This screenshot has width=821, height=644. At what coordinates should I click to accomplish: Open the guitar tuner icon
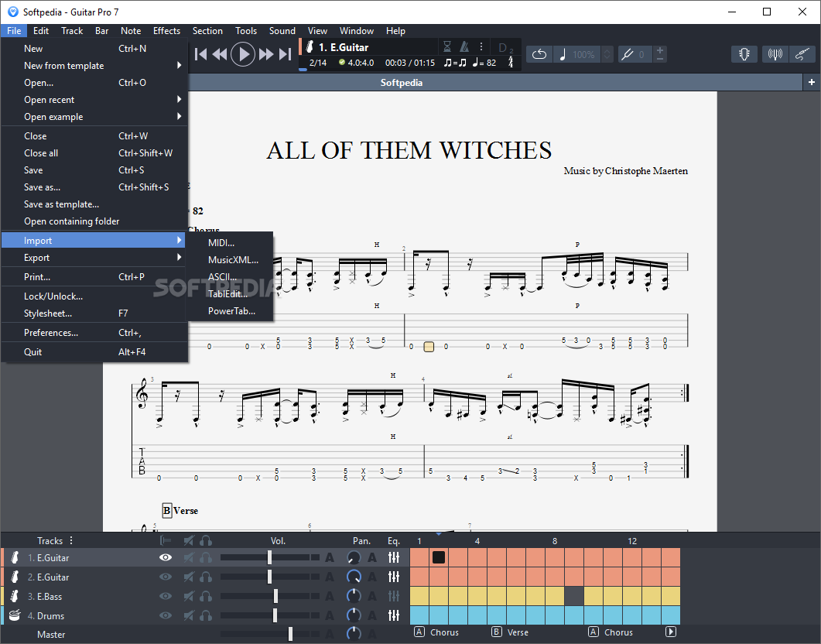coord(744,54)
